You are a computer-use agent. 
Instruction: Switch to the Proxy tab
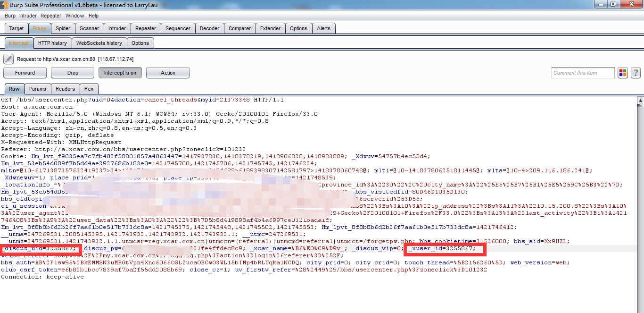[x=39, y=28]
